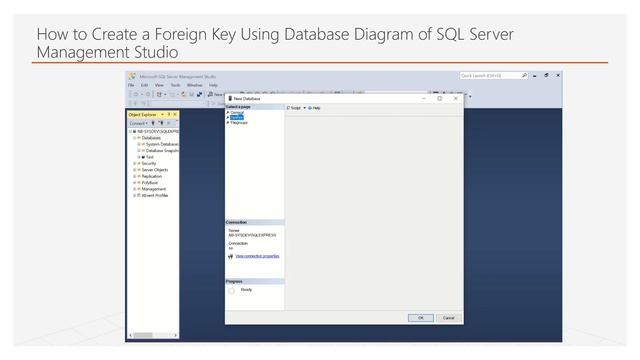Select the Options page in New Database
Viewport: 640px width, 360px height.
237,118
